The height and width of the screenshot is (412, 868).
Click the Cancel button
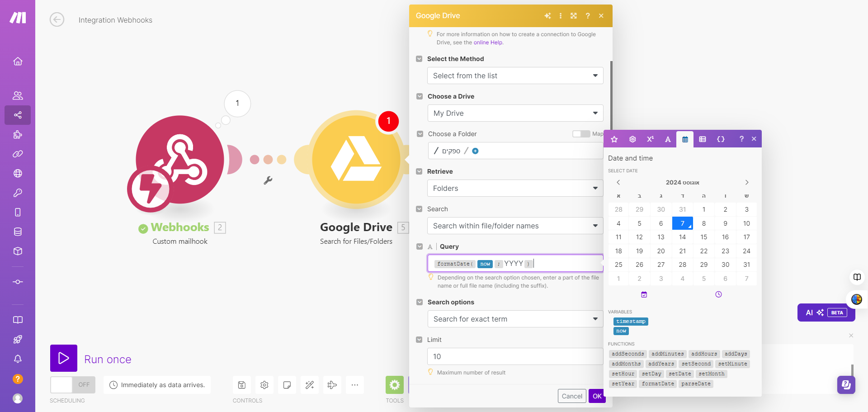[572, 396]
